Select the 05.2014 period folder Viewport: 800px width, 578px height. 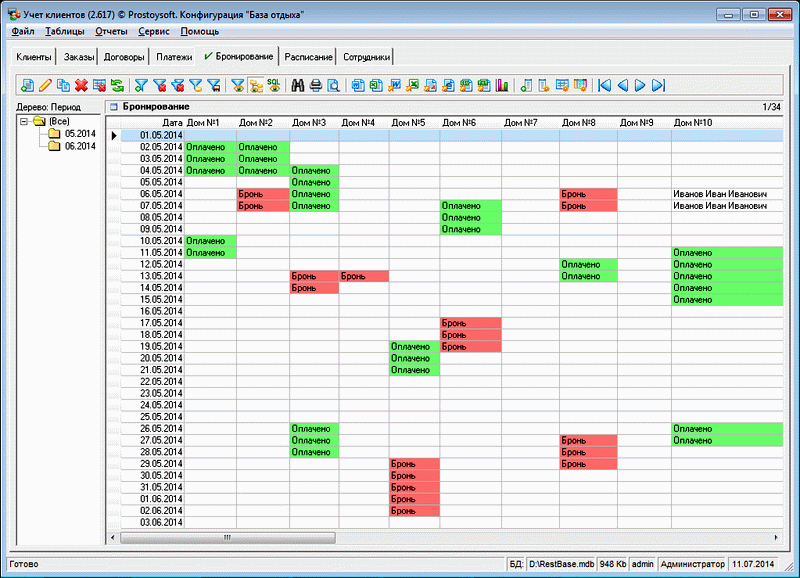(78, 133)
